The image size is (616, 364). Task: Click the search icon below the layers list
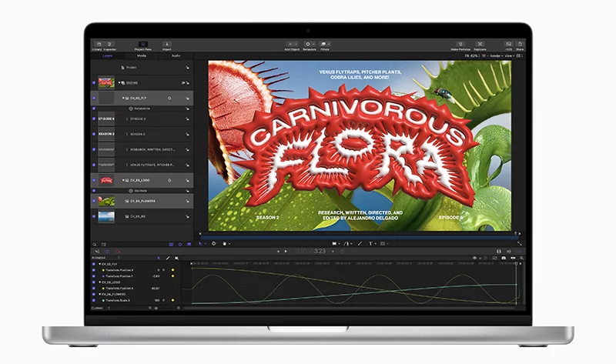(95, 244)
